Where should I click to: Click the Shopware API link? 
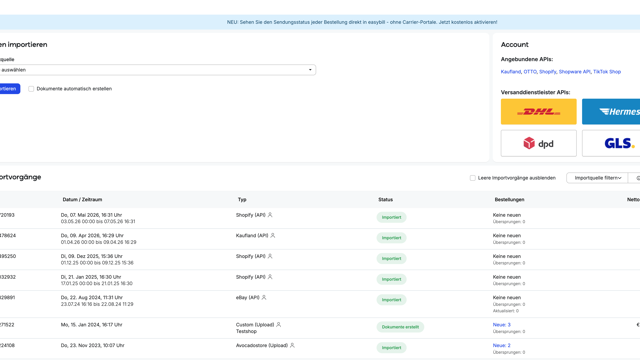click(x=574, y=72)
